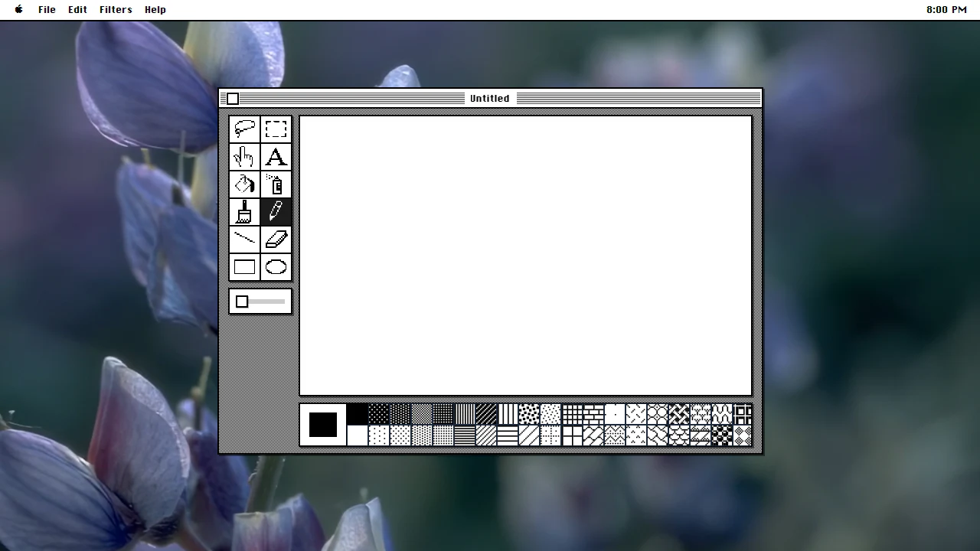Pick the narrow vertical stripes pattern

click(465, 414)
